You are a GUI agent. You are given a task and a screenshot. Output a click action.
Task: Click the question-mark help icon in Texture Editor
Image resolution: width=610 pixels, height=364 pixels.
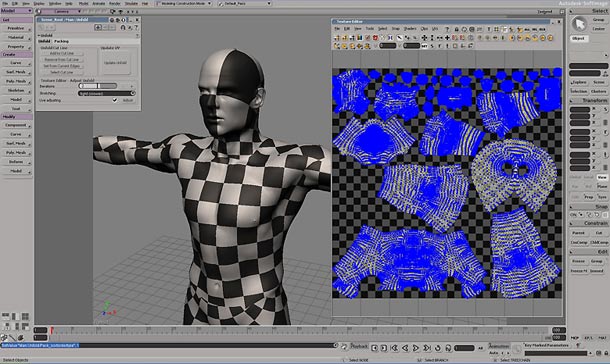pos(447,29)
